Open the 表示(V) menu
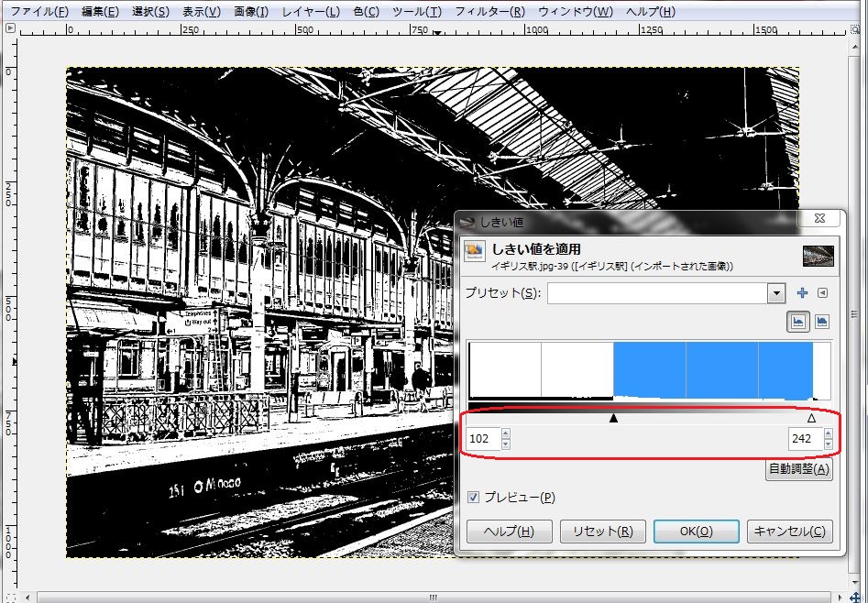Viewport: 868px width, 603px height. [x=202, y=11]
